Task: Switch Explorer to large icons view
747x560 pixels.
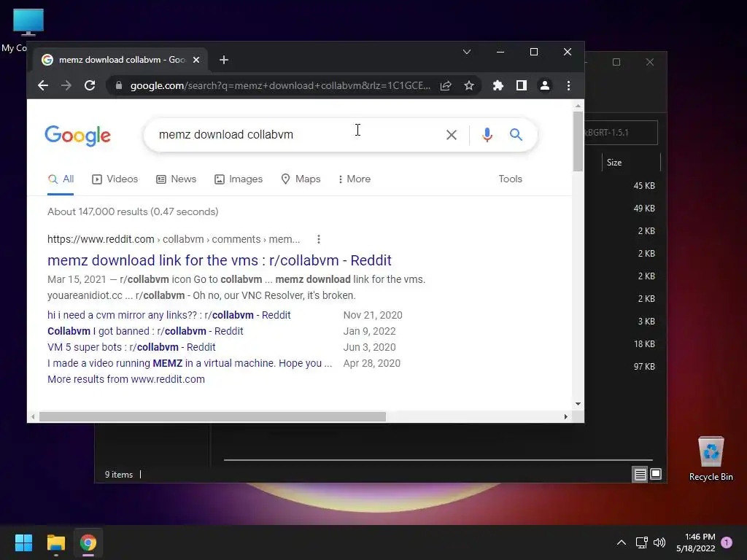Action: (656, 474)
